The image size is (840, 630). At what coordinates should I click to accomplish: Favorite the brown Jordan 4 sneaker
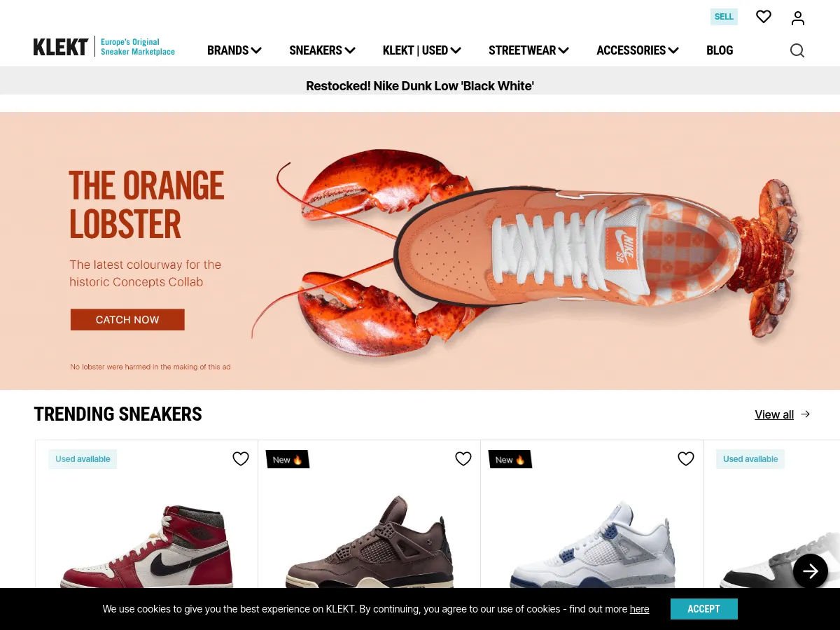[463, 459]
